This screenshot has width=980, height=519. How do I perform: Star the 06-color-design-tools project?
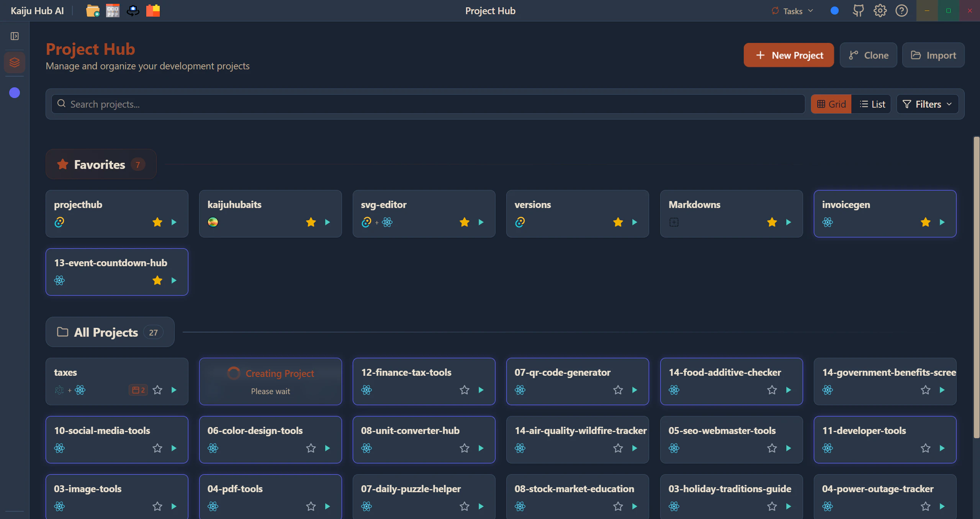point(311,448)
